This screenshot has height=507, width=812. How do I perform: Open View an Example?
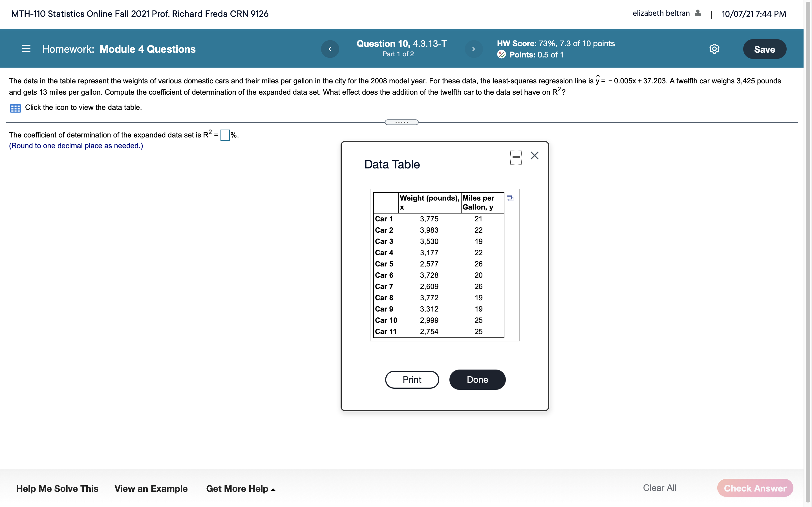pos(151,489)
